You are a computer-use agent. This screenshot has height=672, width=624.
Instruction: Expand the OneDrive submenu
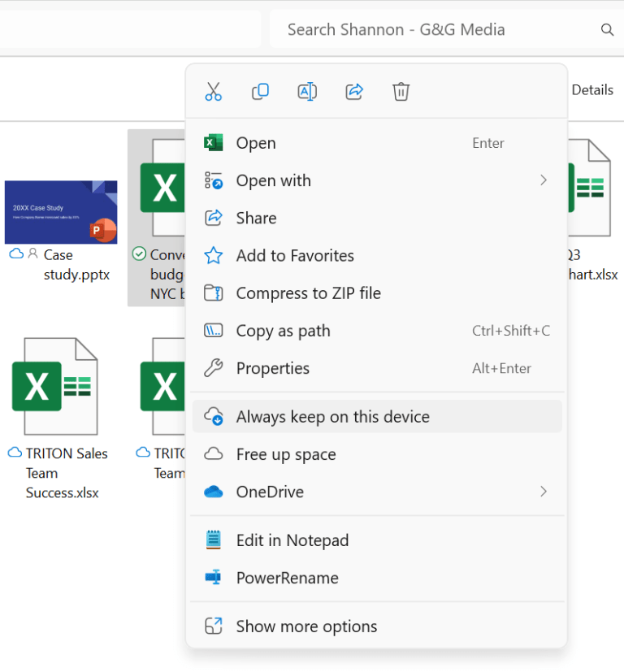(271, 492)
